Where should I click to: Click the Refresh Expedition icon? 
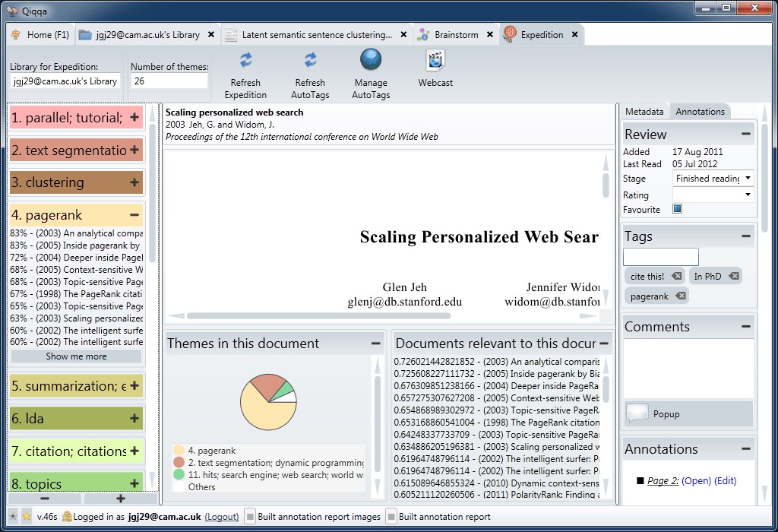point(245,60)
